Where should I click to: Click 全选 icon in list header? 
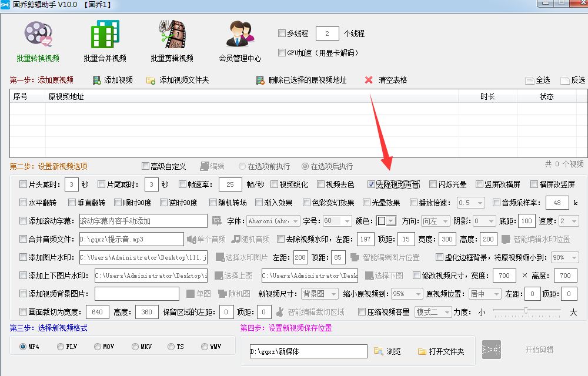click(x=530, y=80)
